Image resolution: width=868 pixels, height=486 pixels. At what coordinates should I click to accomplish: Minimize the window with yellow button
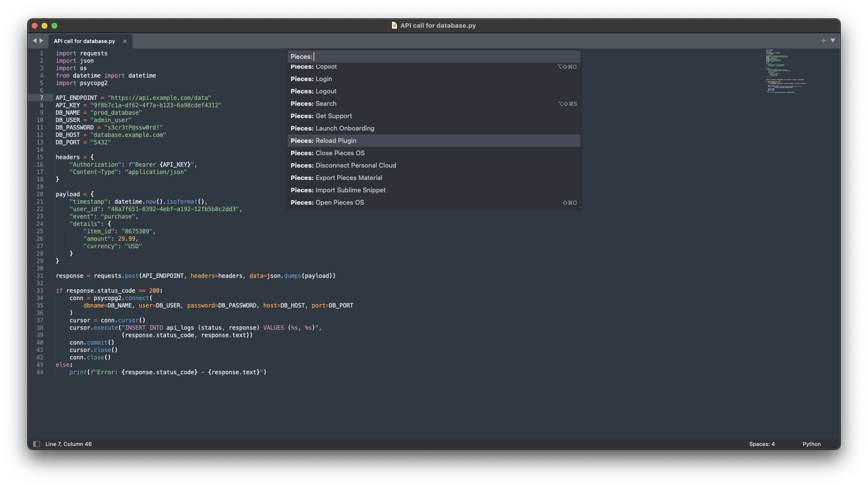tap(44, 26)
